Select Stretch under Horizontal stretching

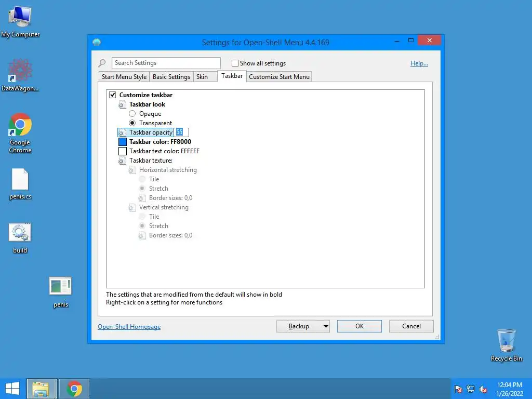point(142,188)
